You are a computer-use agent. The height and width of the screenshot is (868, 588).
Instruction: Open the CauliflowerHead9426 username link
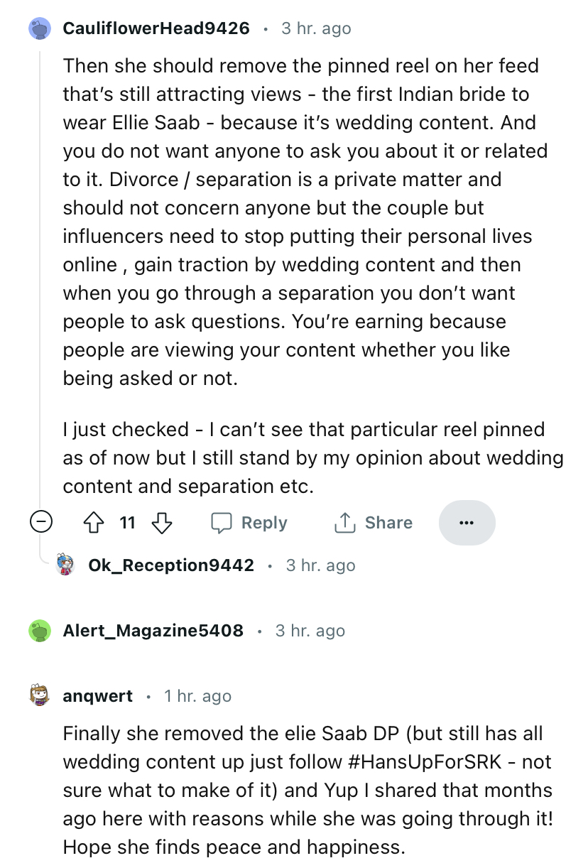click(156, 28)
